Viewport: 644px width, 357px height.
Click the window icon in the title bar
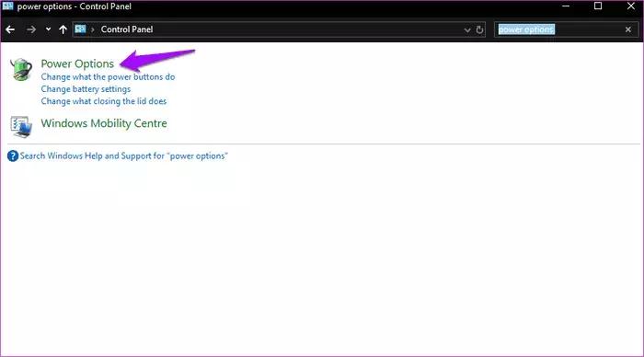[7, 6]
